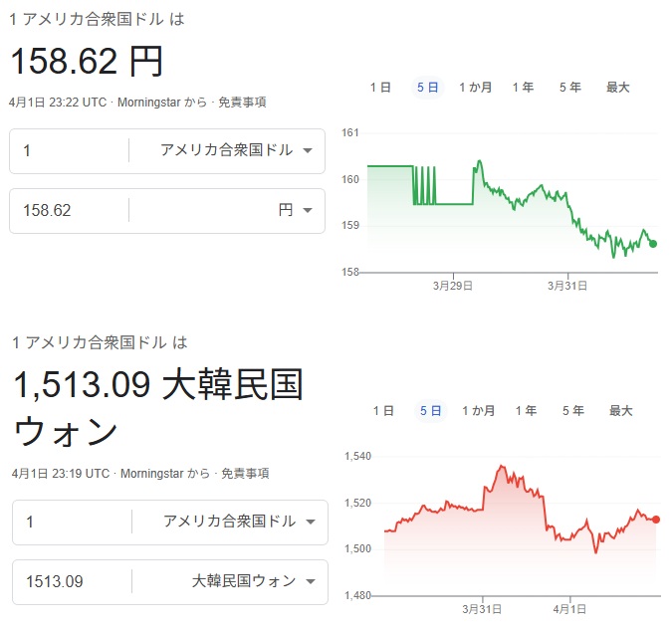Switch the yen chart to 1か月

pyautogui.click(x=475, y=88)
